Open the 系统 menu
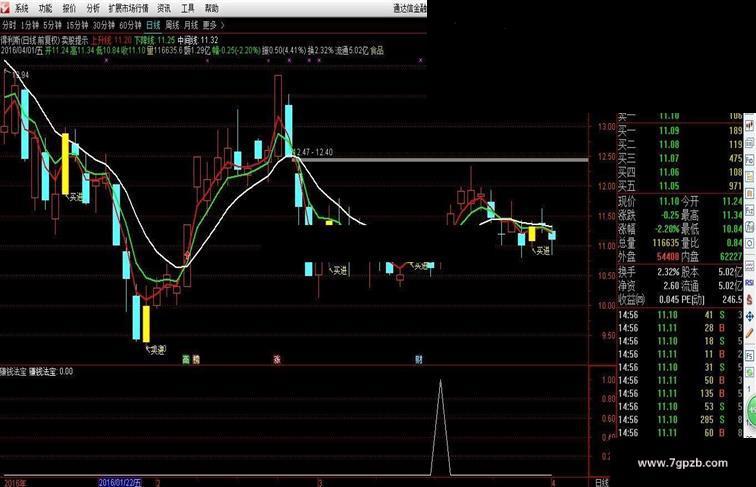Viewport: 756px width, 487px height. tap(21, 8)
